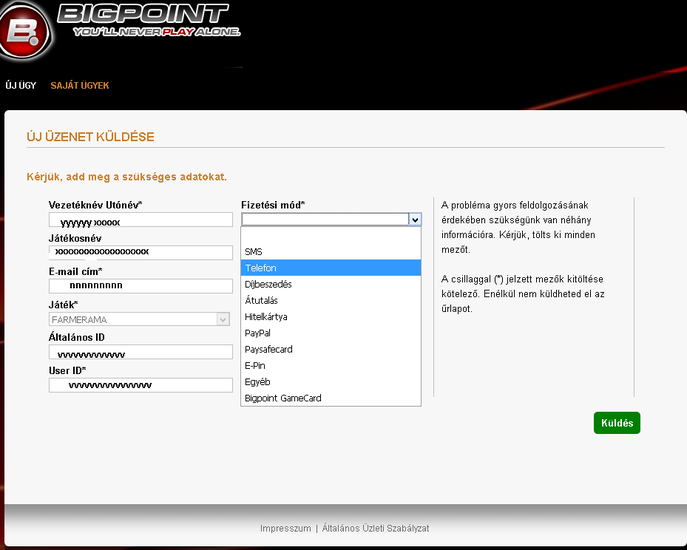The width and height of the screenshot is (687, 550).
Task: Click the Vezetéknév Utónév input field
Action: (x=140, y=220)
